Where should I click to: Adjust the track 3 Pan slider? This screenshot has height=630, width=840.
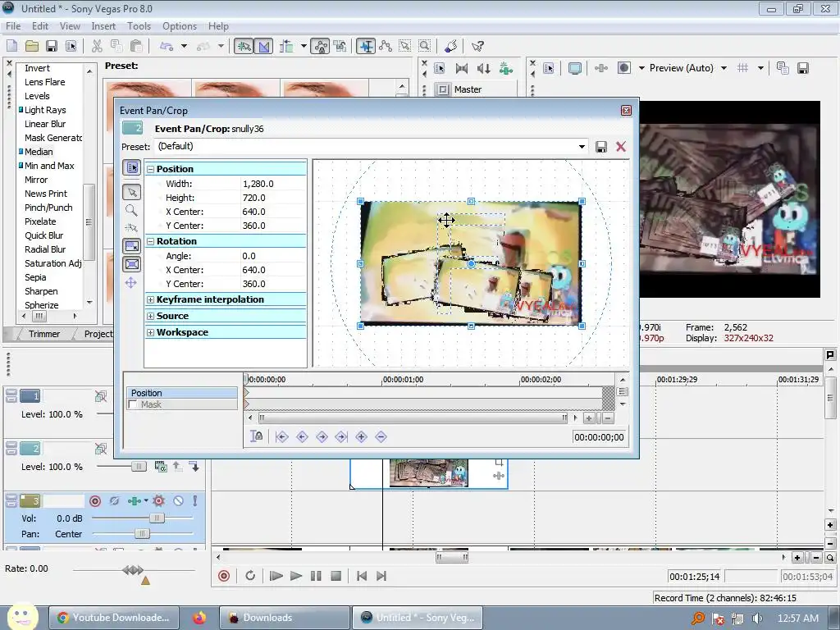pos(141,533)
